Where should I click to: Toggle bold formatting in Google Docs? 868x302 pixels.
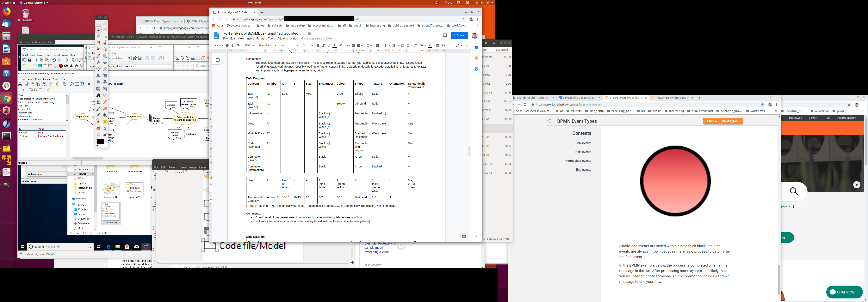click(x=318, y=45)
